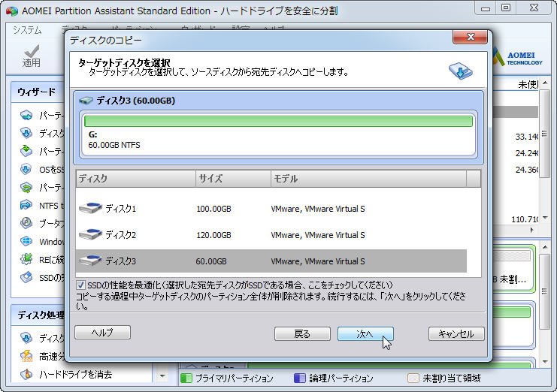Toggle the SSD optimization checkbox
The image size is (557, 392).
click(x=80, y=285)
